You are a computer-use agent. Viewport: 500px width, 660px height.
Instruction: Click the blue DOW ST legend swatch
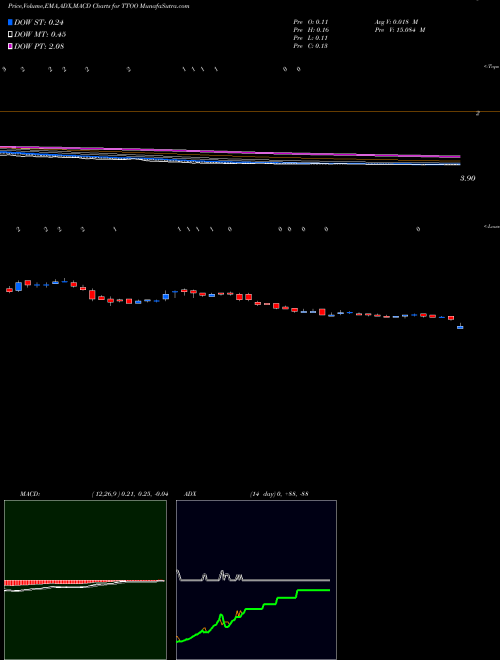10,22
